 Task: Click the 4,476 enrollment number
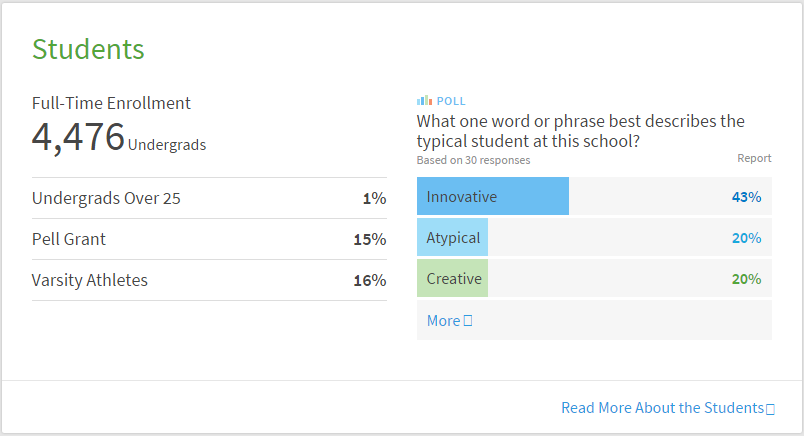pyautogui.click(x=78, y=137)
